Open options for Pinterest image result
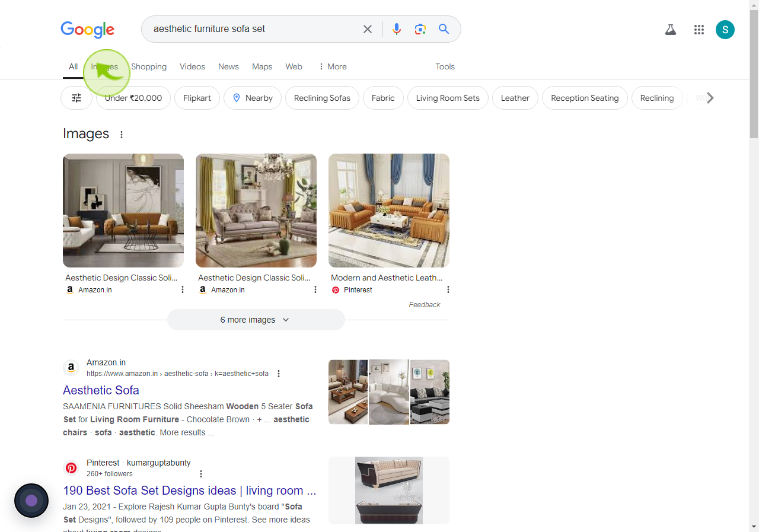 pyautogui.click(x=448, y=289)
